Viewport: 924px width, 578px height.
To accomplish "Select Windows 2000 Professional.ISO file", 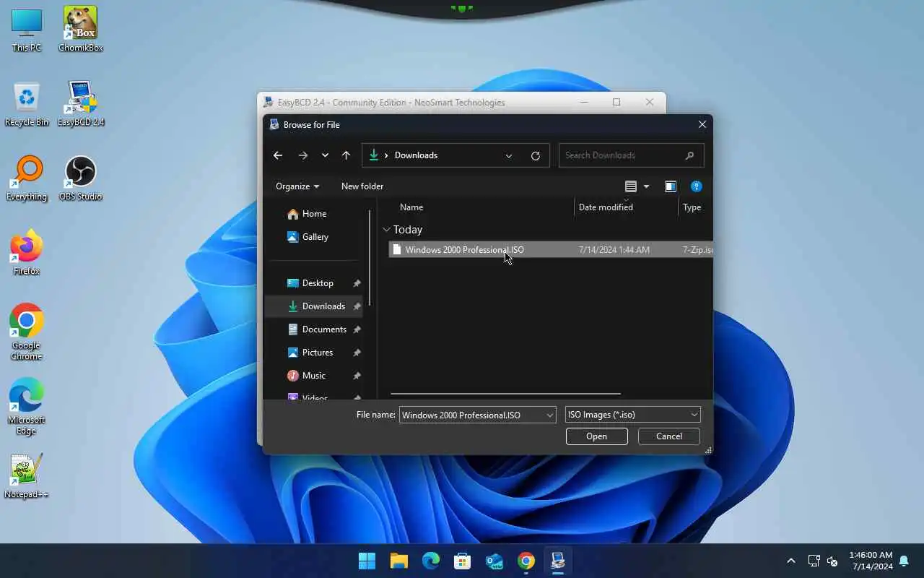I will tap(550, 250).
